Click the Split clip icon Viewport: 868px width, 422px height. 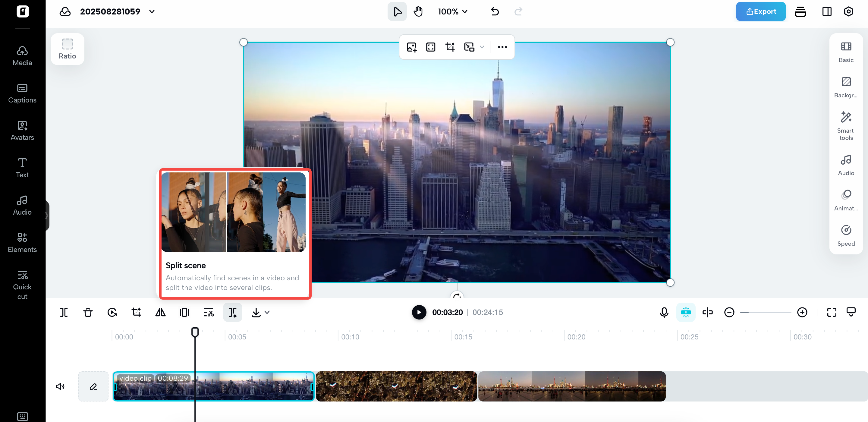click(x=64, y=312)
